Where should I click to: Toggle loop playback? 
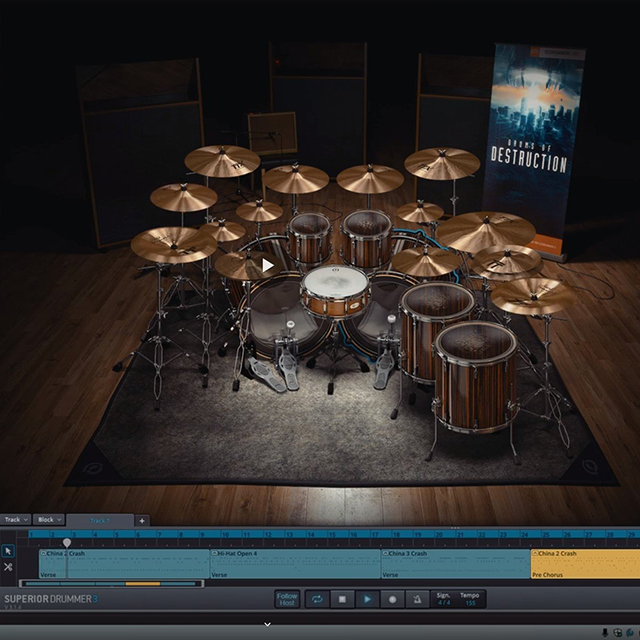(317, 599)
